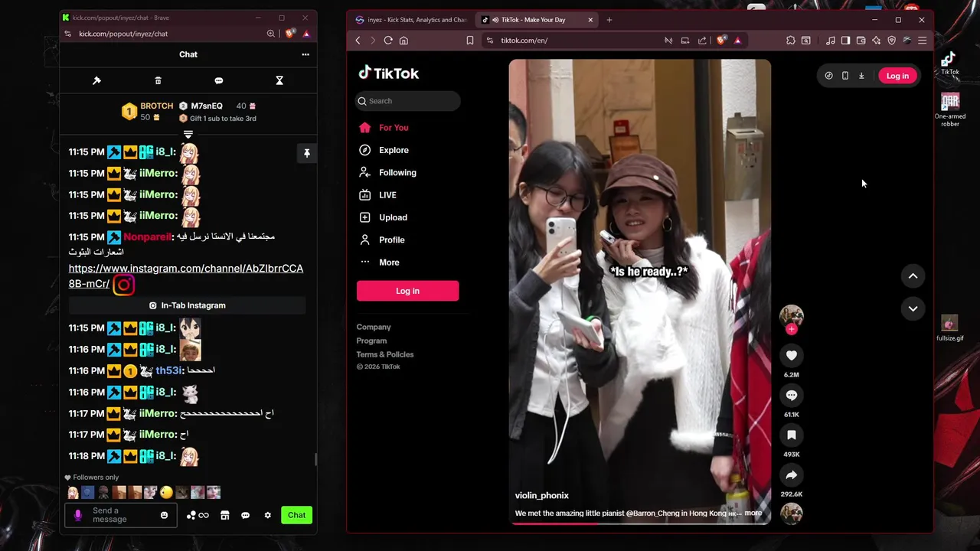This screenshot has width=980, height=551.
Task: Go to next video with down chevron
Action: coord(913,309)
